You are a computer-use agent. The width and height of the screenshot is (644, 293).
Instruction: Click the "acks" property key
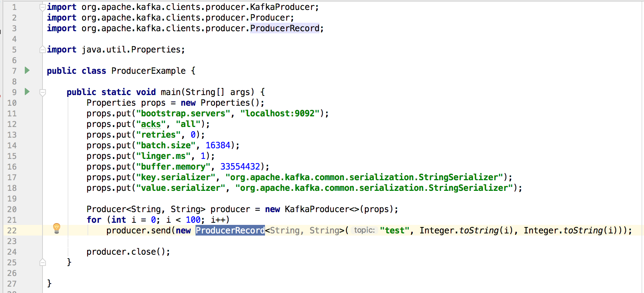[x=151, y=124]
